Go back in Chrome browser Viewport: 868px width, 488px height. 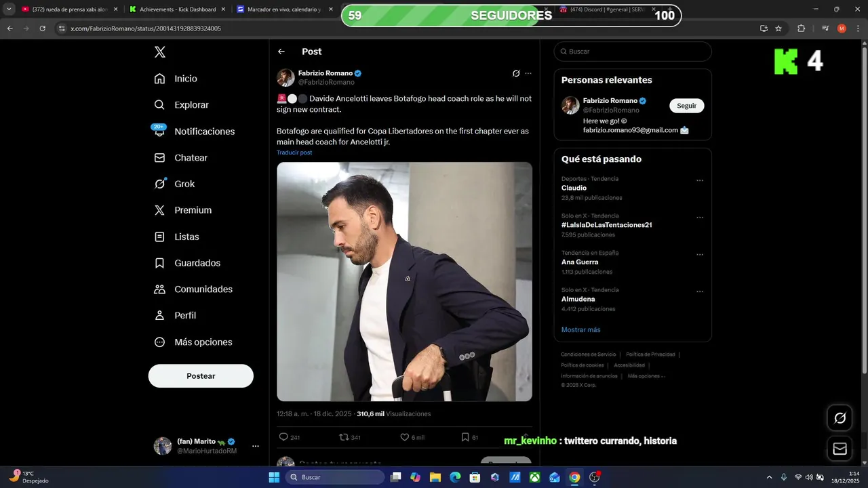point(10,28)
